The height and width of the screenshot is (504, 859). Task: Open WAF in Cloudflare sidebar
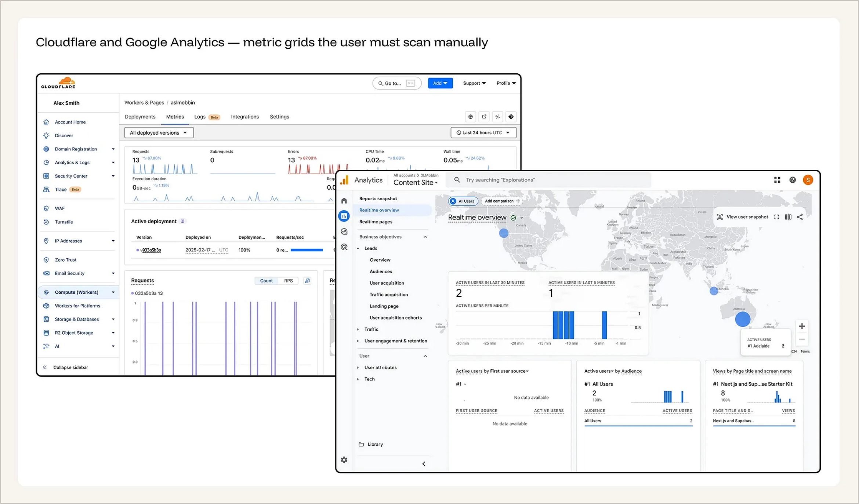(59, 208)
